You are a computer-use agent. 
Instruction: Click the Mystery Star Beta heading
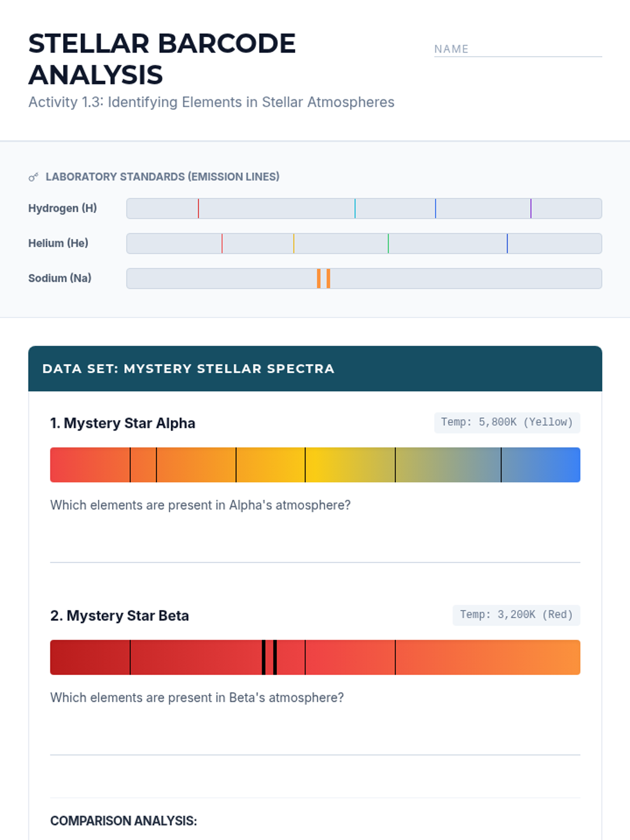(x=120, y=616)
